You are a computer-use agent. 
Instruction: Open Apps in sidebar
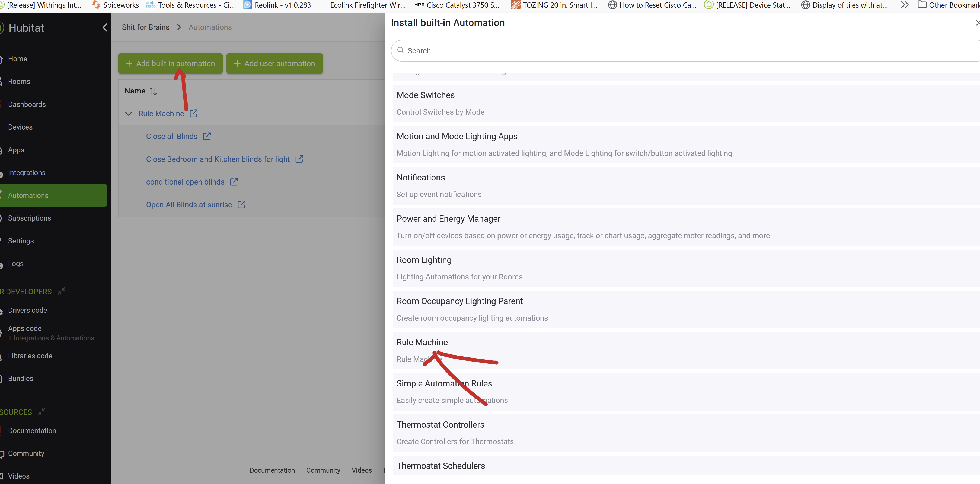click(16, 150)
